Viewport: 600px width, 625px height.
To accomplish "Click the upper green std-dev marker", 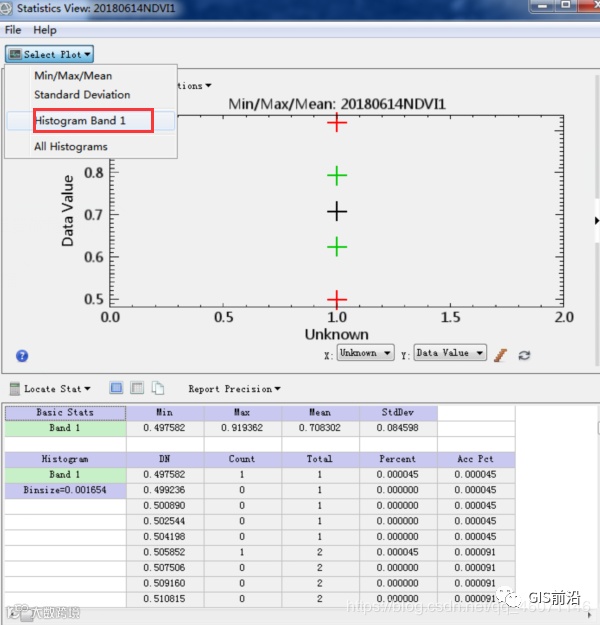I will click(337, 176).
